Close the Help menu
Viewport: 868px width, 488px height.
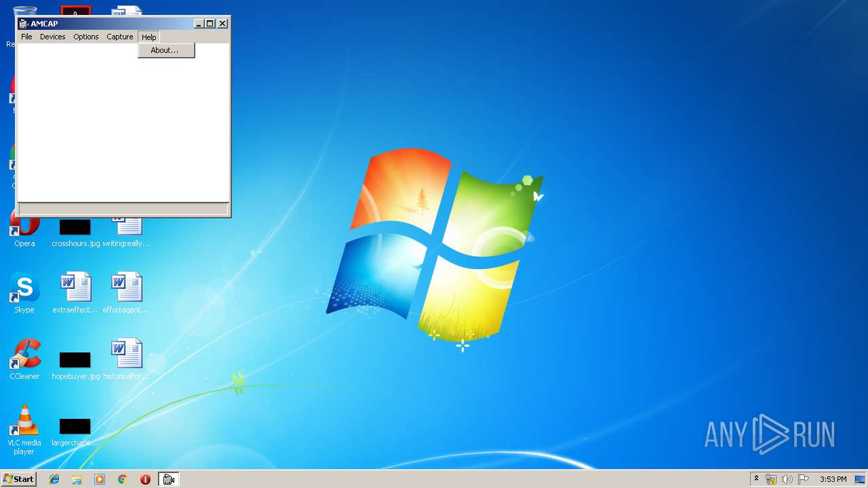tap(149, 37)
